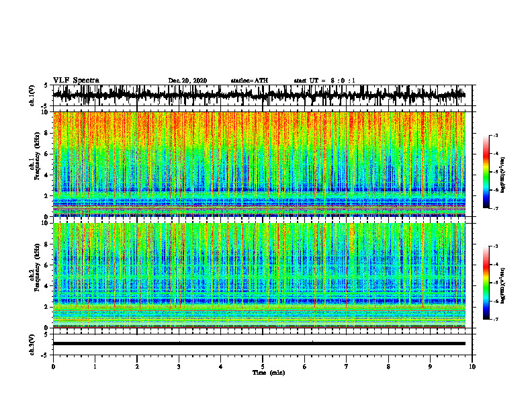Screen dimensions: 532x411
Task: Click the "-4" tick on ch.2 color bar
Action: (x=496, y=265)
